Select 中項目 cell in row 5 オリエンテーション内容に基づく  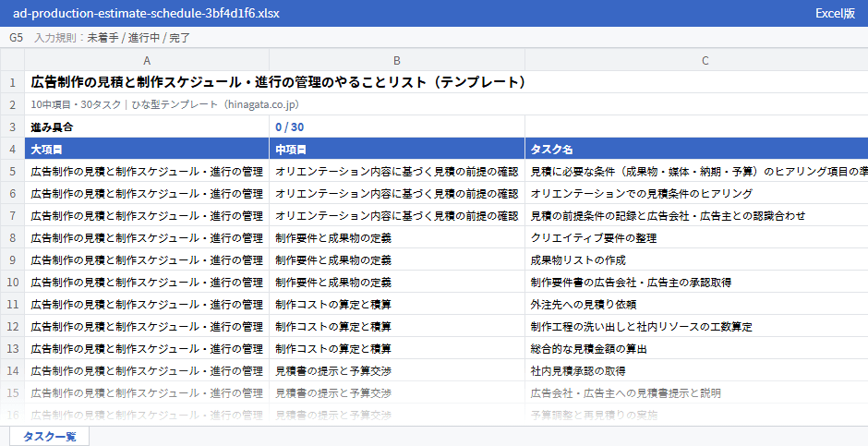(397, 172)
